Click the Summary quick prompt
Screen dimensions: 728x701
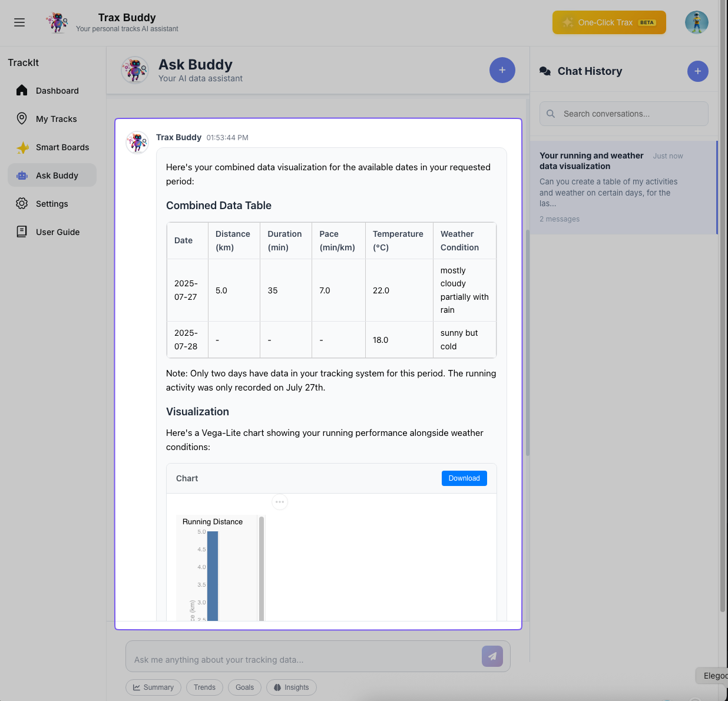click(x=154, y=687)
